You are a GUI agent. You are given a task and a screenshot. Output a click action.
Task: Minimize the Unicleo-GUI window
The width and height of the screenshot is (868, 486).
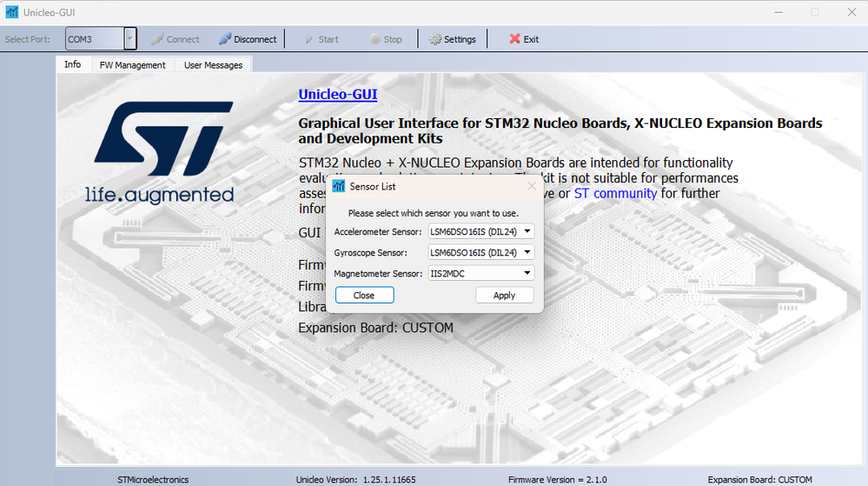[779, 12]
